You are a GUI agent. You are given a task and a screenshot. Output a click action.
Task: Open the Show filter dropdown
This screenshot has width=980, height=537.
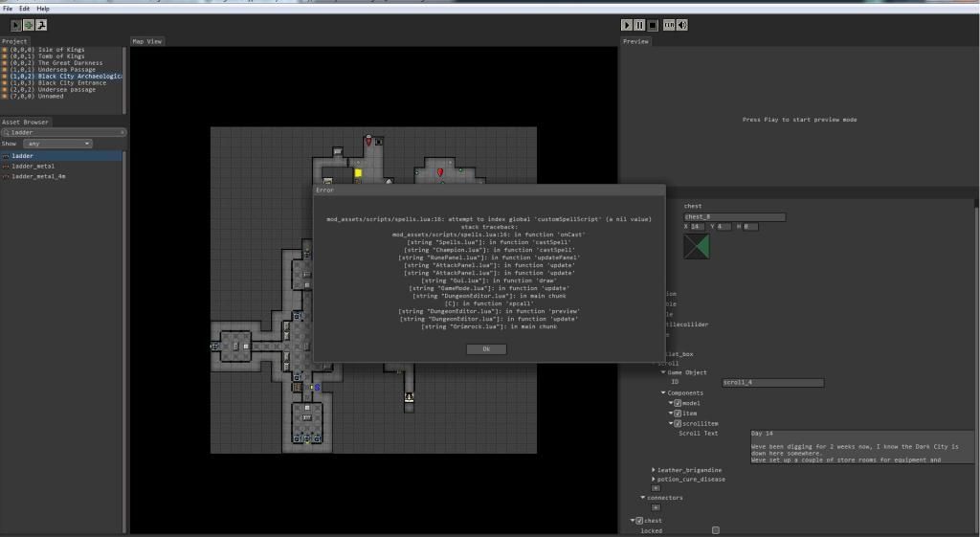57,144
